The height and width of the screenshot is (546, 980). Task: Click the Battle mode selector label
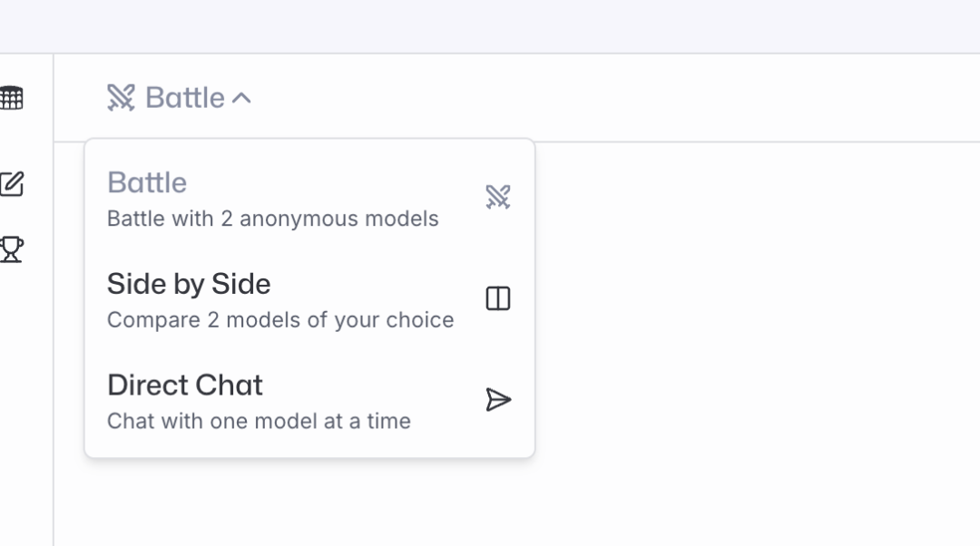185,98
